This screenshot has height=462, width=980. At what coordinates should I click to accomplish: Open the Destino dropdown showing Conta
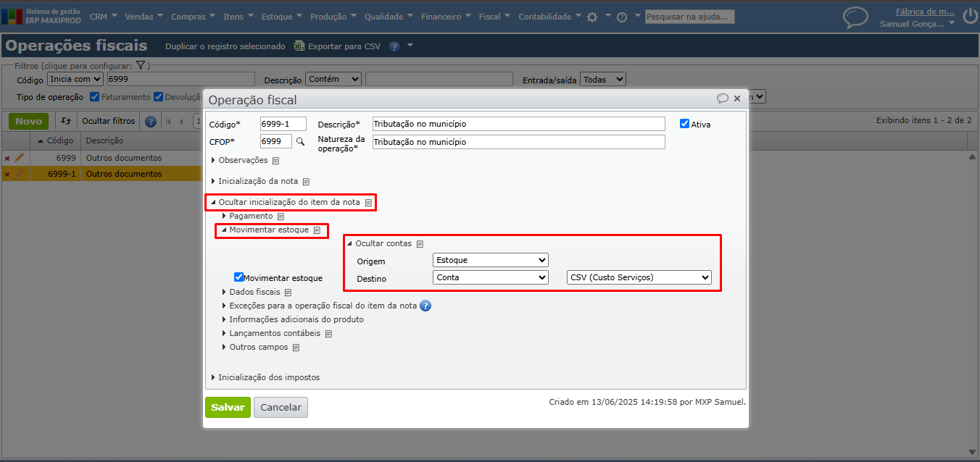pyautogui.click(x=491, y=277)
